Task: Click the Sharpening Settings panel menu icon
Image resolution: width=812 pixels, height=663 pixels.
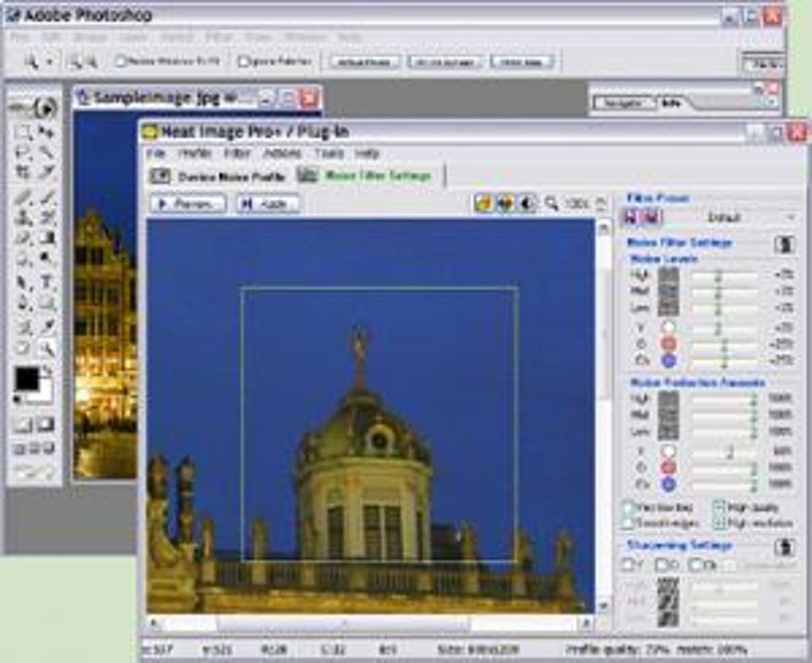Action: (785, 547)
